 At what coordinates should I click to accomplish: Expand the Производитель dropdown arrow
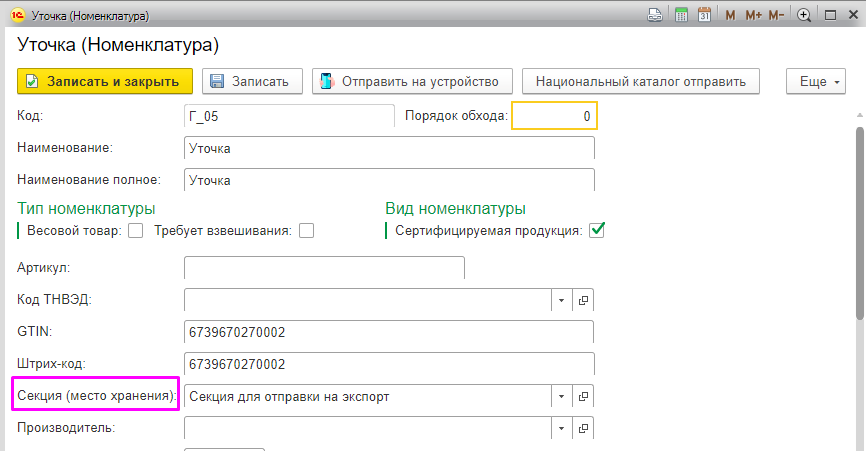pyautogui.click(x=562, y=429)
